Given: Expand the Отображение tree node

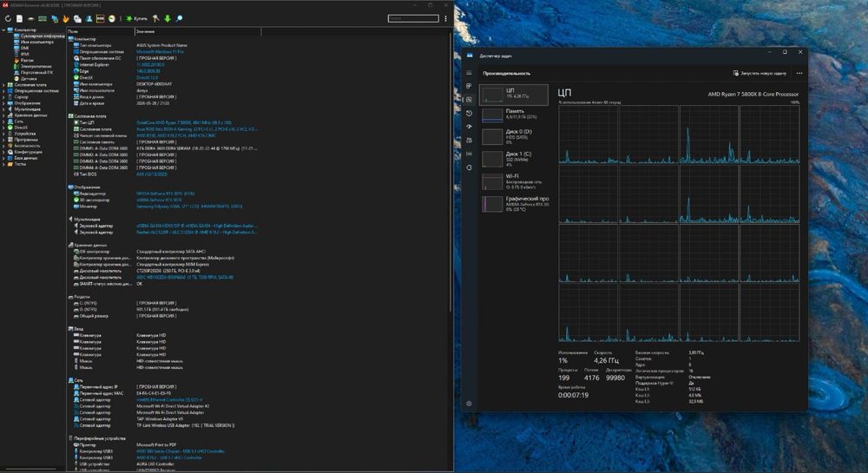Looking at the screenshot, I should 3,103.
